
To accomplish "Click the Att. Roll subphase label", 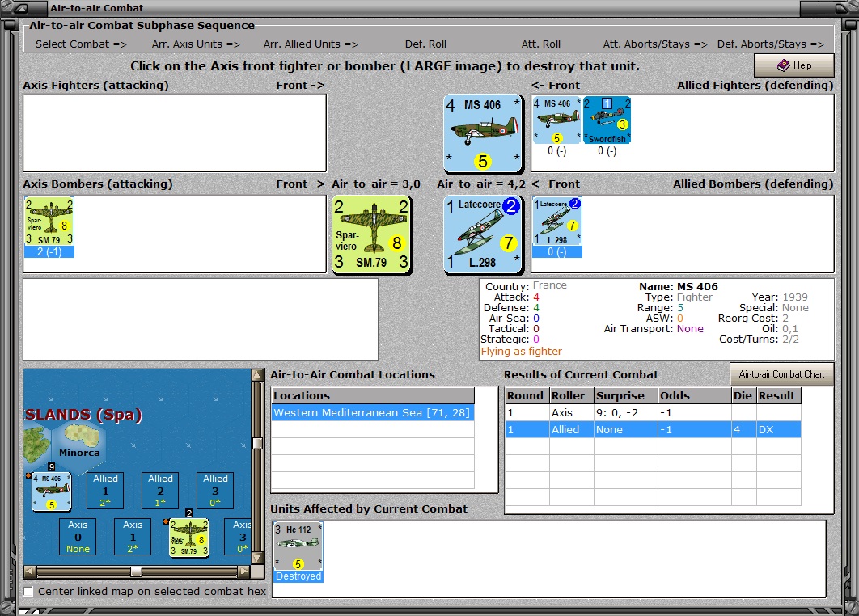I will coord(540,44).
